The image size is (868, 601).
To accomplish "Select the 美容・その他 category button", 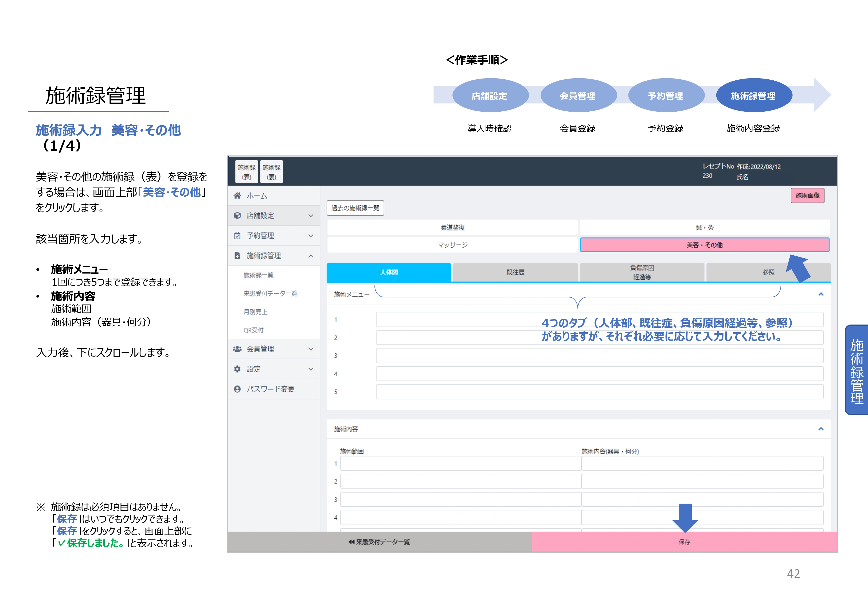I will pyautogui.click(x=704, y=245).
